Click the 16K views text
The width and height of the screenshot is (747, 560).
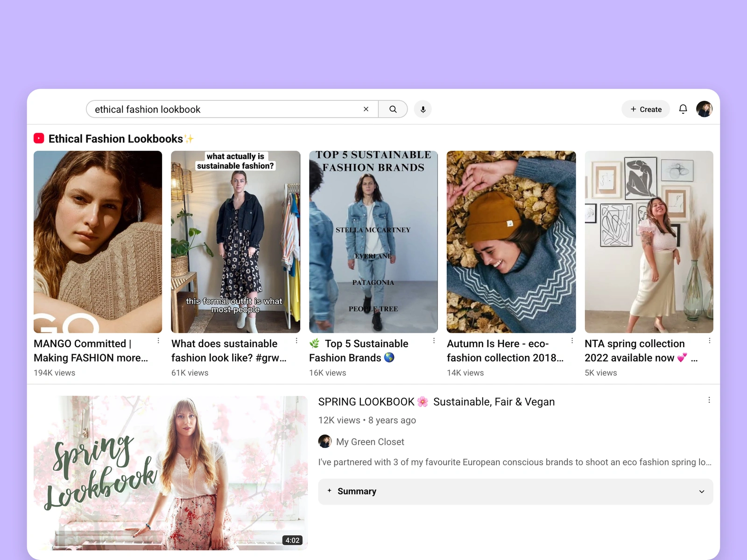(x=328, y=373)
